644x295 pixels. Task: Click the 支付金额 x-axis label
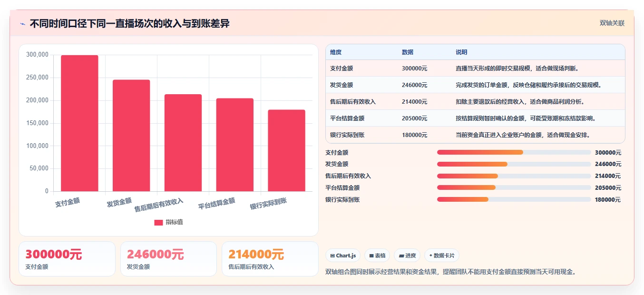[68, 202]
